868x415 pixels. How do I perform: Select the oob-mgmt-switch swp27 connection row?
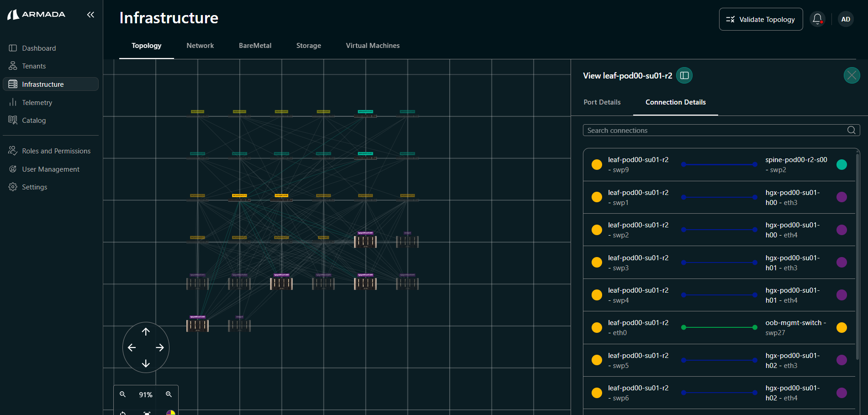pos(719,328)
